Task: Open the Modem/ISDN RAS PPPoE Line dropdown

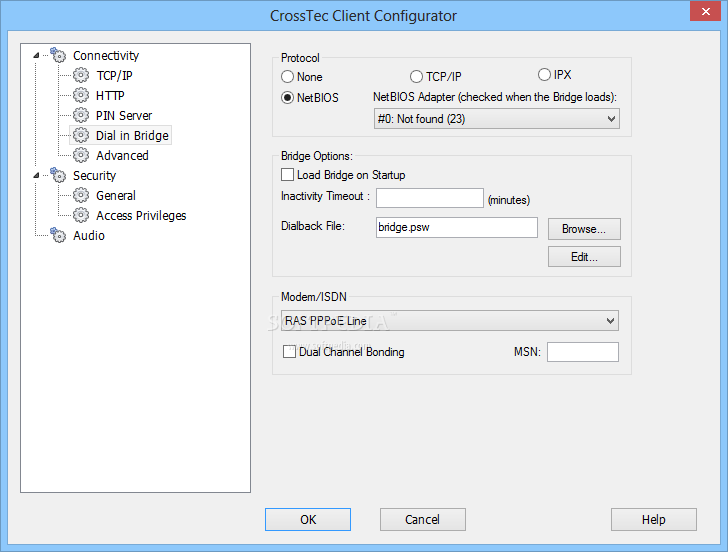Action: click(450, 321)
